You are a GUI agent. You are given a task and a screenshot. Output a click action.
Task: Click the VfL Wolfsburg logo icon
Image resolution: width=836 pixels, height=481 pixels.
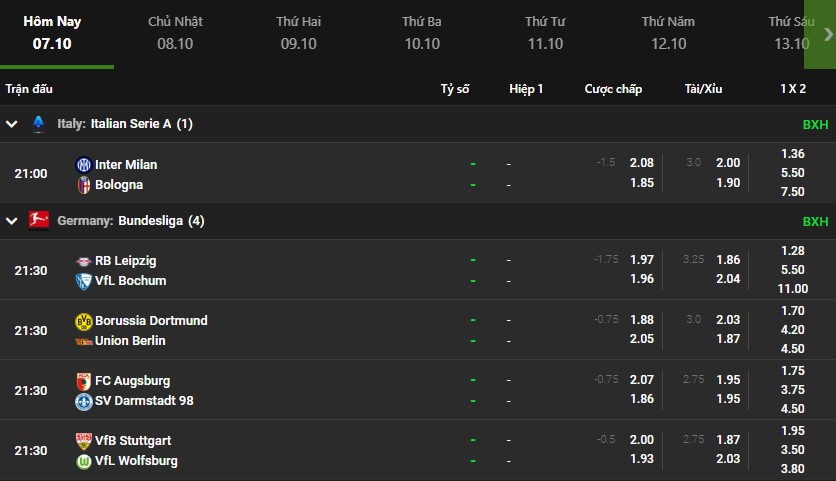coord(83,461)
